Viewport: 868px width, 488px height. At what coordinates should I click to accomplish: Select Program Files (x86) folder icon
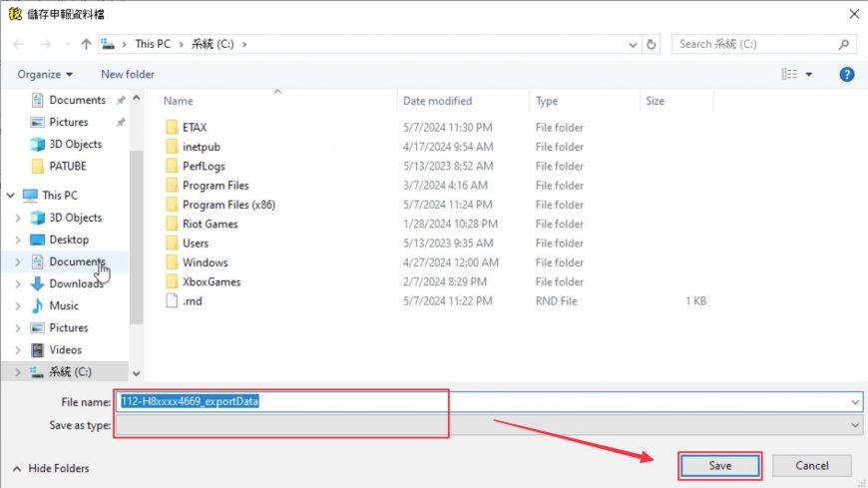[x=173, y=205]
